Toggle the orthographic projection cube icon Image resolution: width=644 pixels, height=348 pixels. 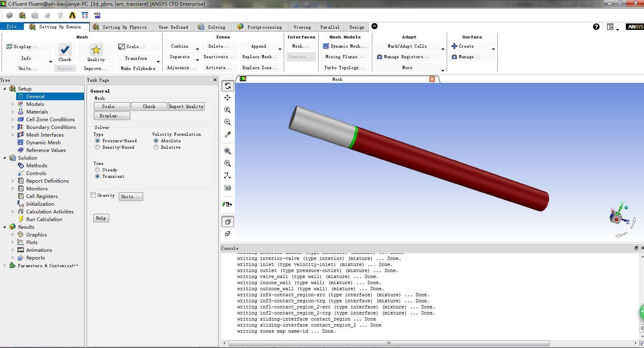coord(228,234)
